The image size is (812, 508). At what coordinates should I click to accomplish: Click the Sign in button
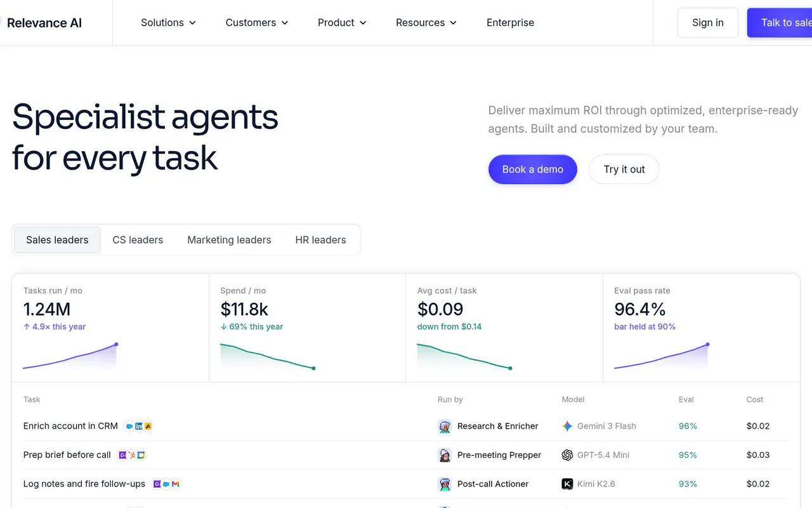coord(708,23)
